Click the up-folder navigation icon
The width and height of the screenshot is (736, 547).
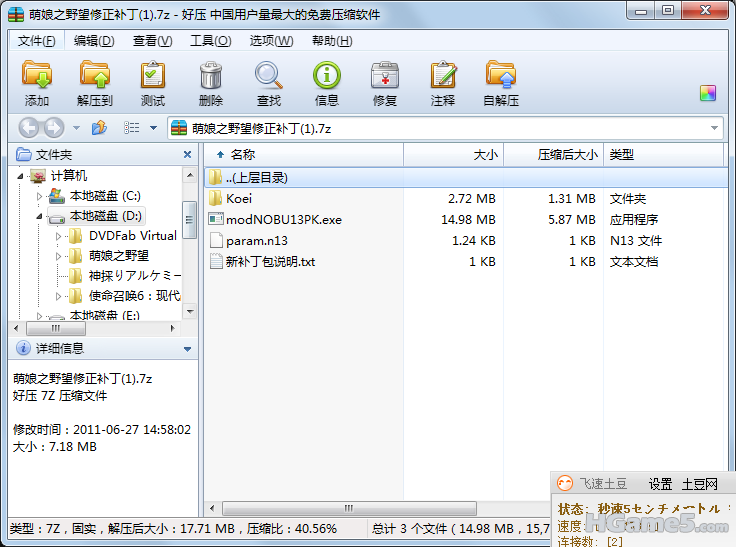(x=99, y=128)
